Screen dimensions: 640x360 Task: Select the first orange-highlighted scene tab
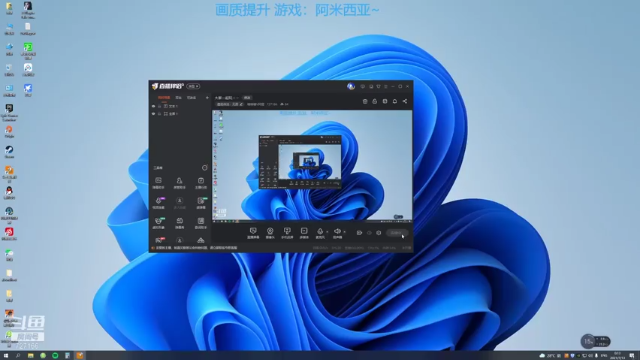coord(164,98)
